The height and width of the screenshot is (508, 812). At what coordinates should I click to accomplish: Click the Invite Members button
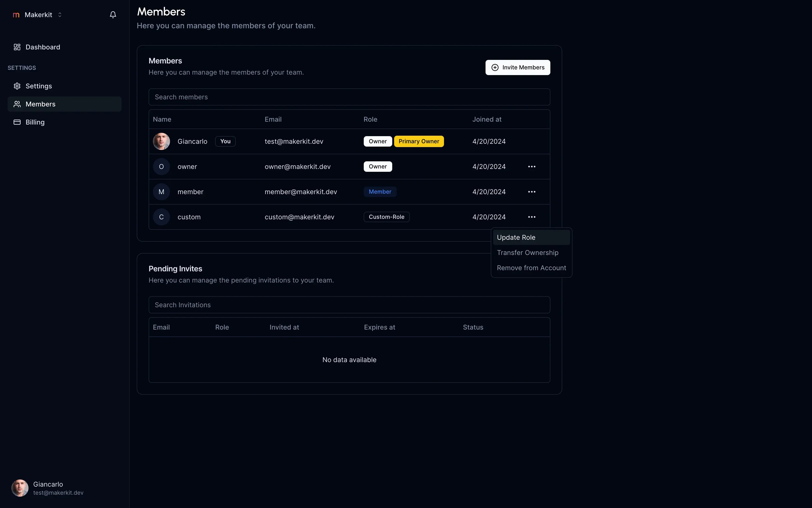[517, 67]
